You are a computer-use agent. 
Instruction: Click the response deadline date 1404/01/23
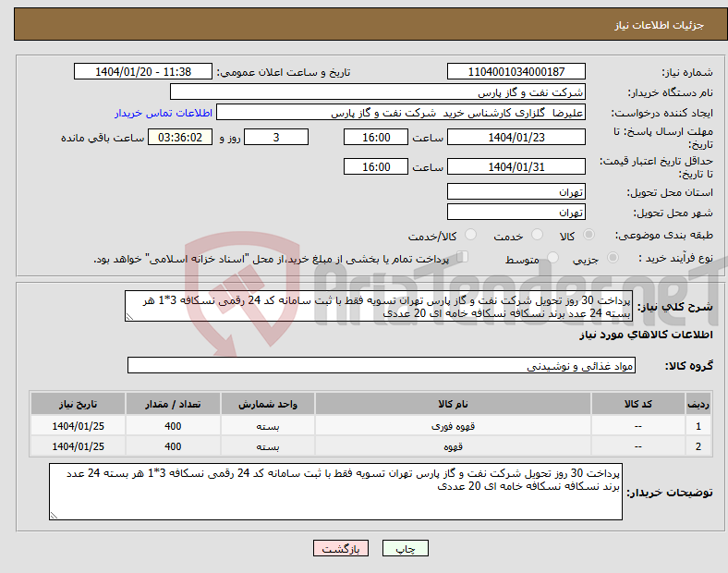pyautogui.click(x=516, y=137)
